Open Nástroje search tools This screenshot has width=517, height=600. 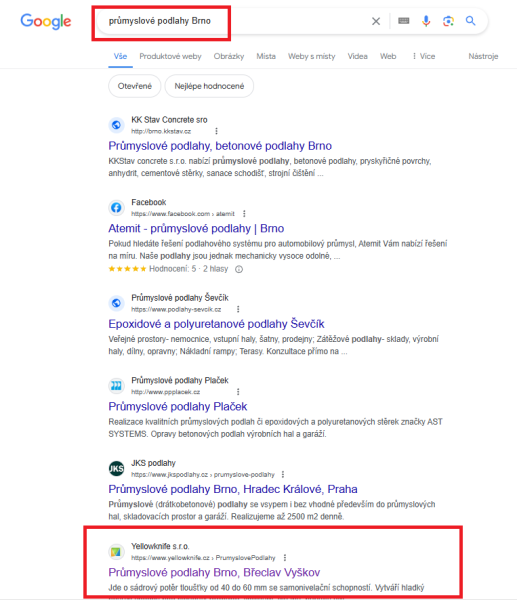(483, 56)
